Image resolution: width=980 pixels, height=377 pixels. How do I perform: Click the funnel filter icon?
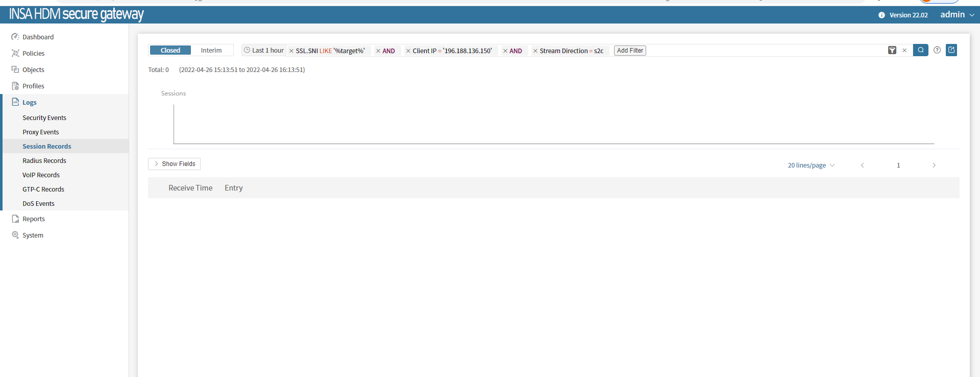[x=892, y=50]
